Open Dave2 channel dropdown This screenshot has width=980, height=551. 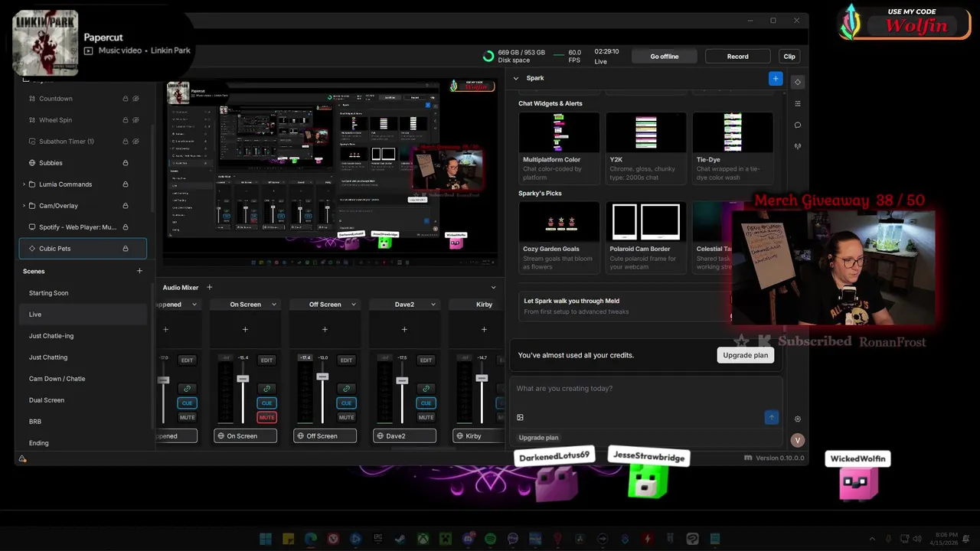(x=433, y=305)
